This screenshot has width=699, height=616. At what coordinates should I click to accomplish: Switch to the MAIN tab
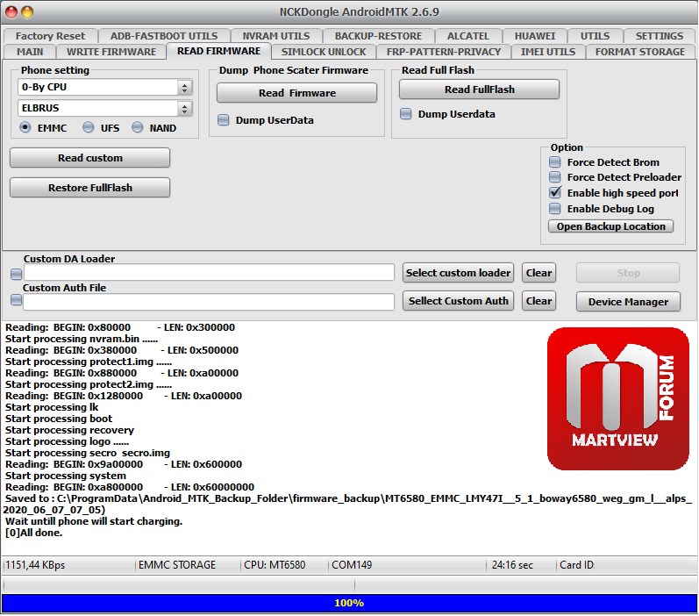point(30,52)
